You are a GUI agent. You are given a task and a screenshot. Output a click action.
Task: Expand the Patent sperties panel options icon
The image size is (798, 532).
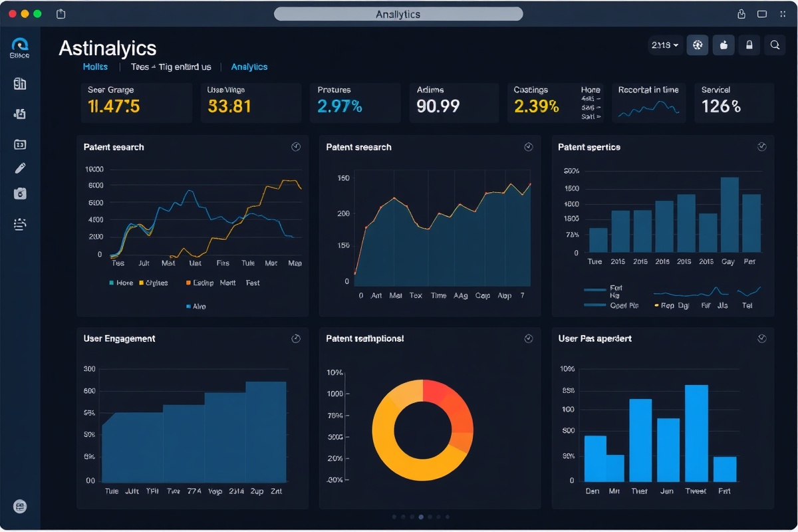click(761, 147)
